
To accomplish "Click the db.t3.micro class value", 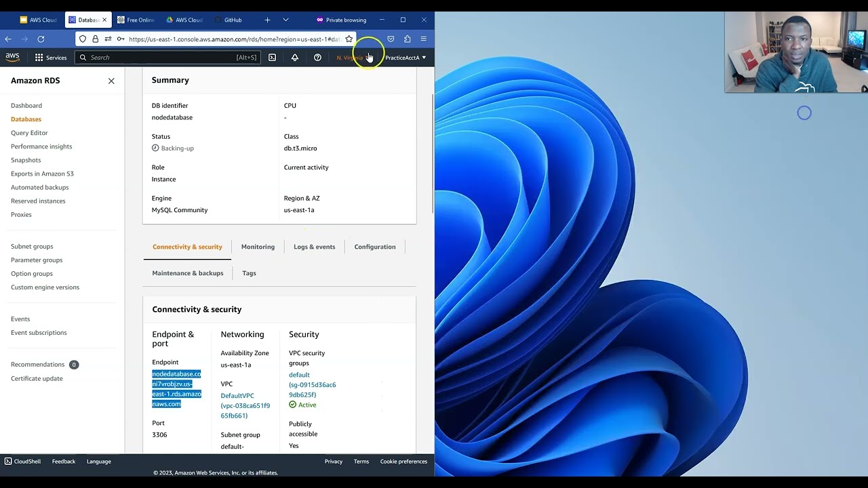I will coord(300,148).
